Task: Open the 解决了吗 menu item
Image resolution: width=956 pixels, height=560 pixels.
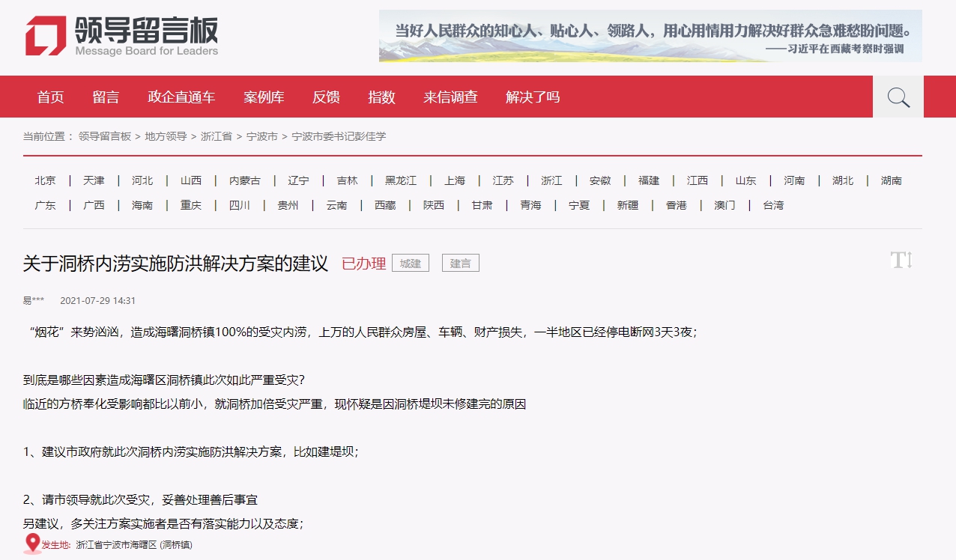Action: tap(533, 97)
